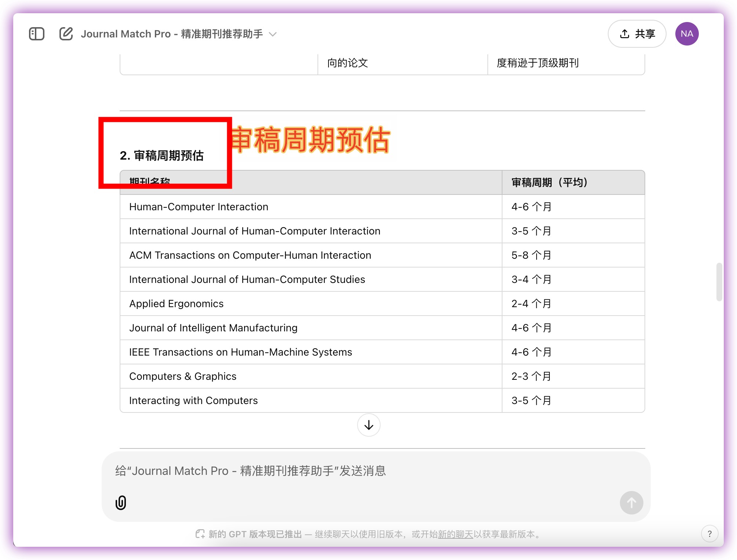
Task: Select the Computers & Graphics cell
Action: point(311,376)
